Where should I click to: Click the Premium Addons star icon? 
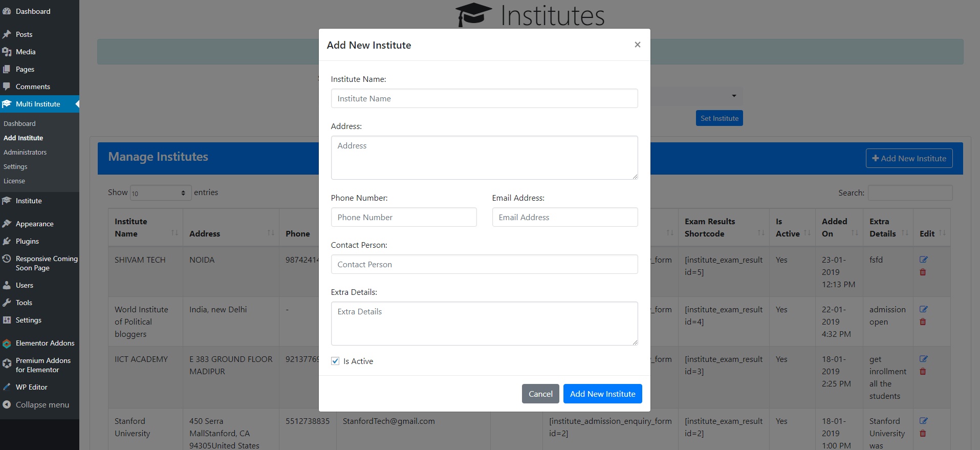7,363
